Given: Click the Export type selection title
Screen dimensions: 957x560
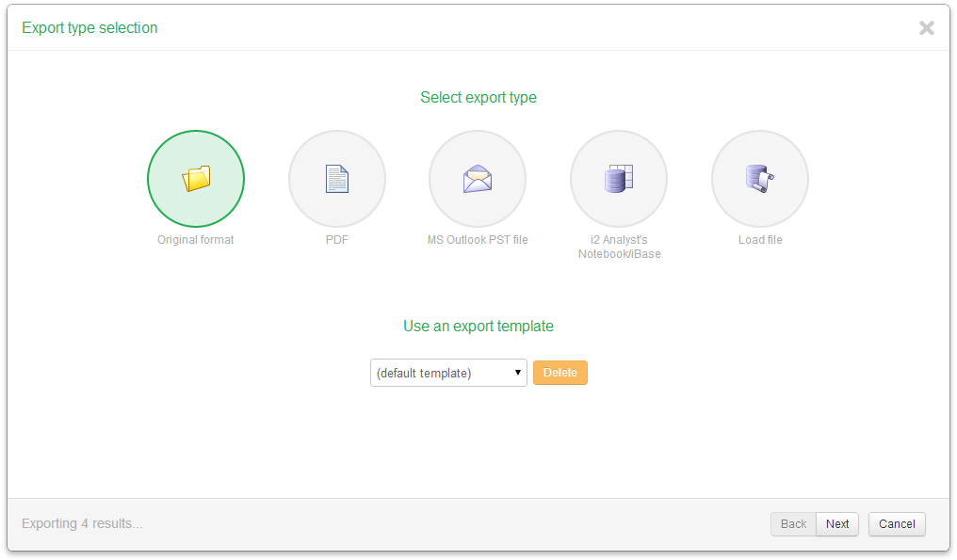Looking at the screenshot, I should pyautogui.click(x=89, y=27).
